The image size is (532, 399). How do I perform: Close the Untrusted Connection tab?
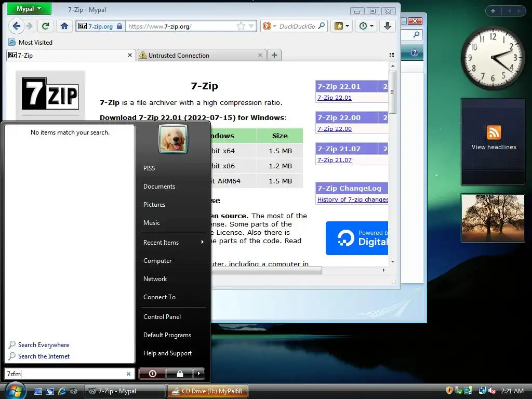[260, 55]
